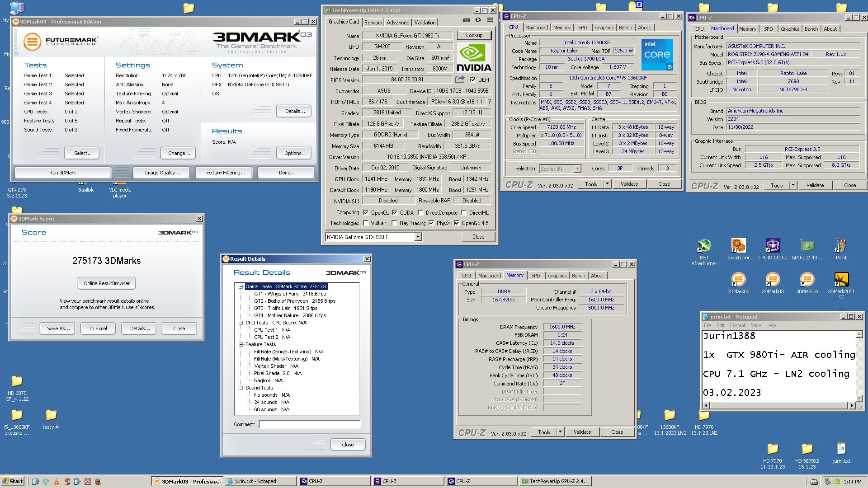868x488 pixels.
Task: Collapse the Sound Tests tree node
Action: click(241, 388)
